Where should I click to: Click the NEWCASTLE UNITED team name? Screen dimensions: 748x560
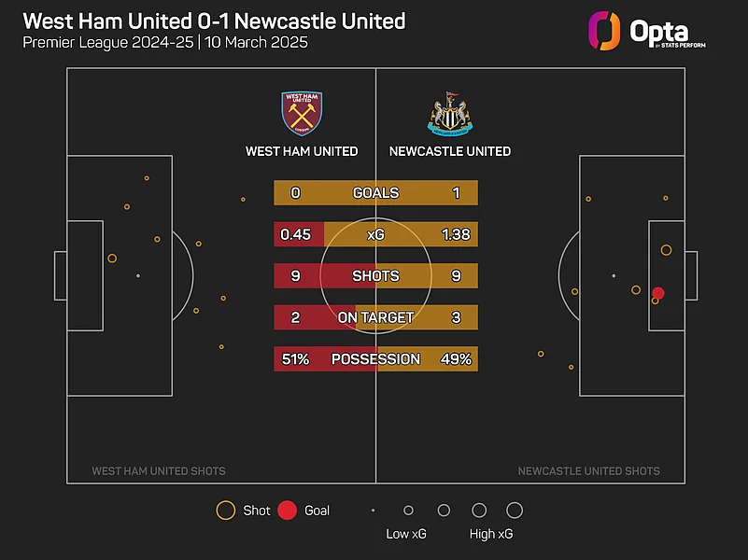pyautogui.click(x=450, y=151)
